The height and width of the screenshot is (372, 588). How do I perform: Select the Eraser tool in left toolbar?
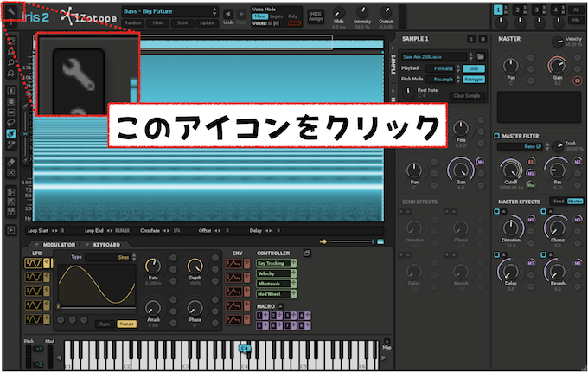[x=11, y=162]
